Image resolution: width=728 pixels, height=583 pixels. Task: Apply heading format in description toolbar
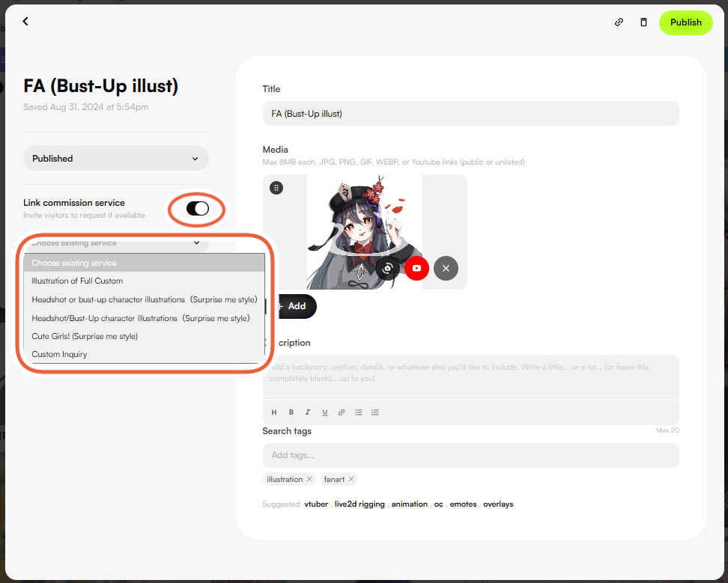point(274,412)
